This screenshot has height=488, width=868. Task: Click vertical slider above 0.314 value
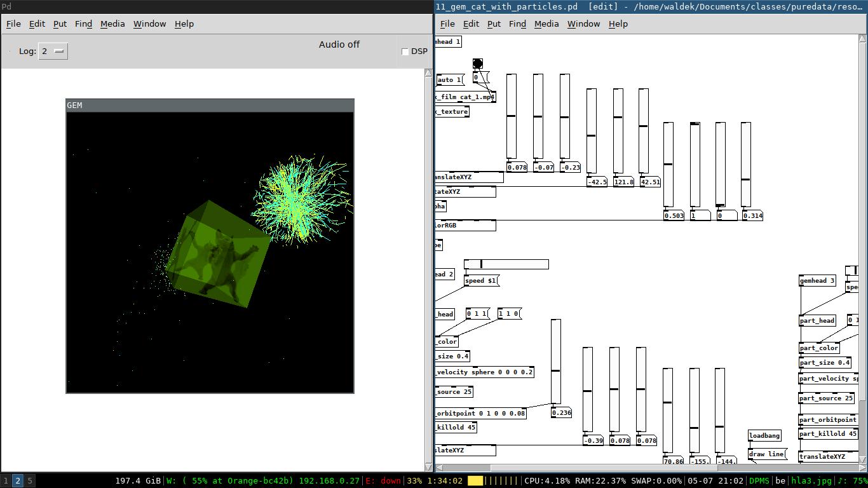pyautogui.click(x=746, y=164)
